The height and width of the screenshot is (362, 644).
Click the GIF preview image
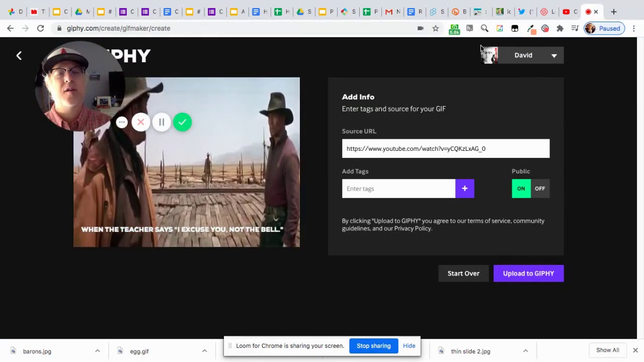[187, 162]
